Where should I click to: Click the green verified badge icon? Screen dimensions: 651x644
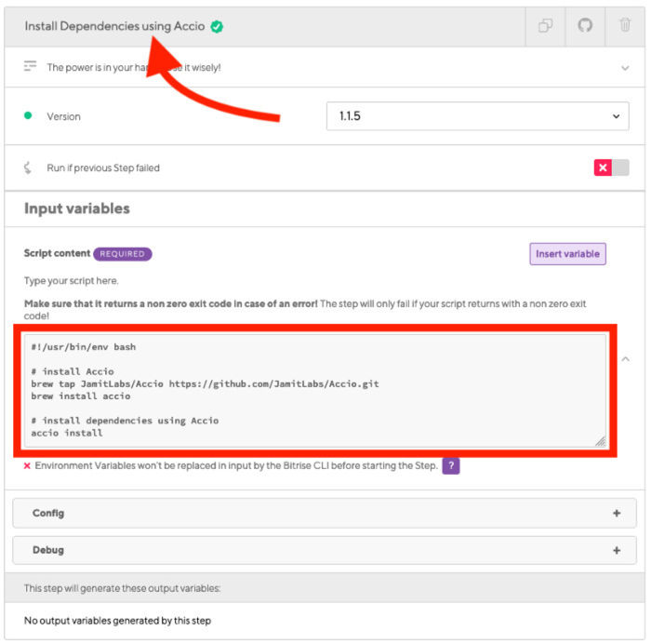217,27
